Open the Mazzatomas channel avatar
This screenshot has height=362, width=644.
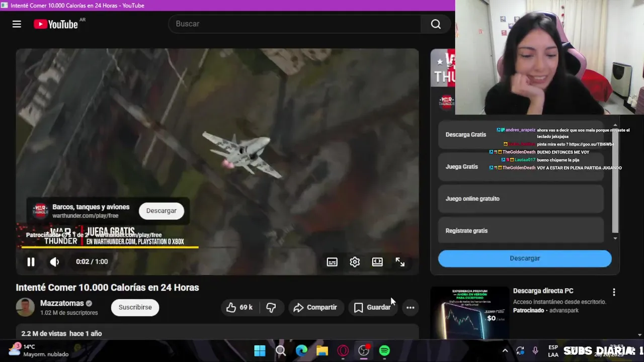[x=25, y=307]
